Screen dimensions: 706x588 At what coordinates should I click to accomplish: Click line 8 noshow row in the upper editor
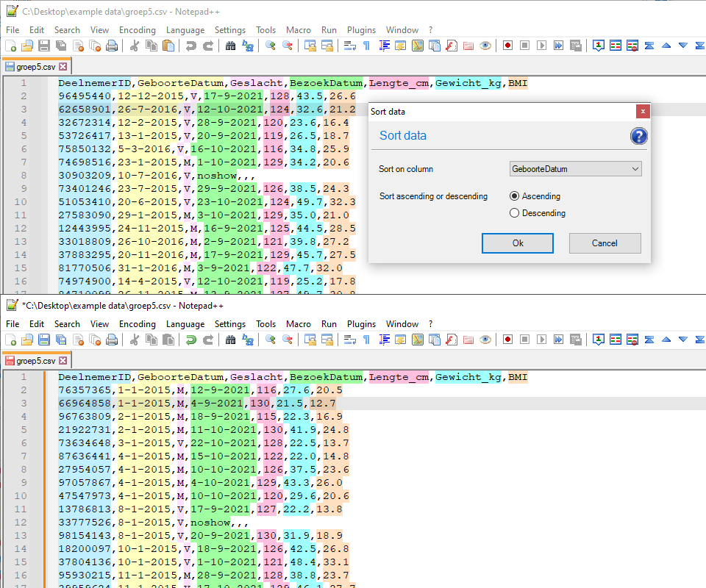147,176
